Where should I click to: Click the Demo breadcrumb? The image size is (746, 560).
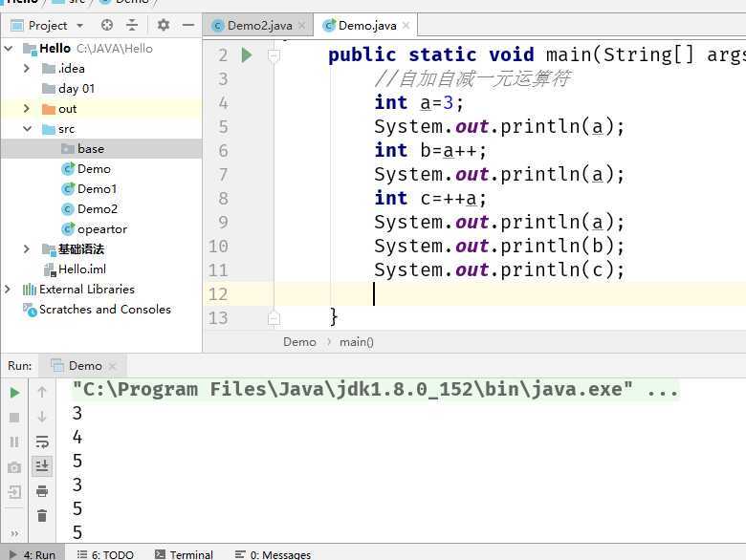299,342
